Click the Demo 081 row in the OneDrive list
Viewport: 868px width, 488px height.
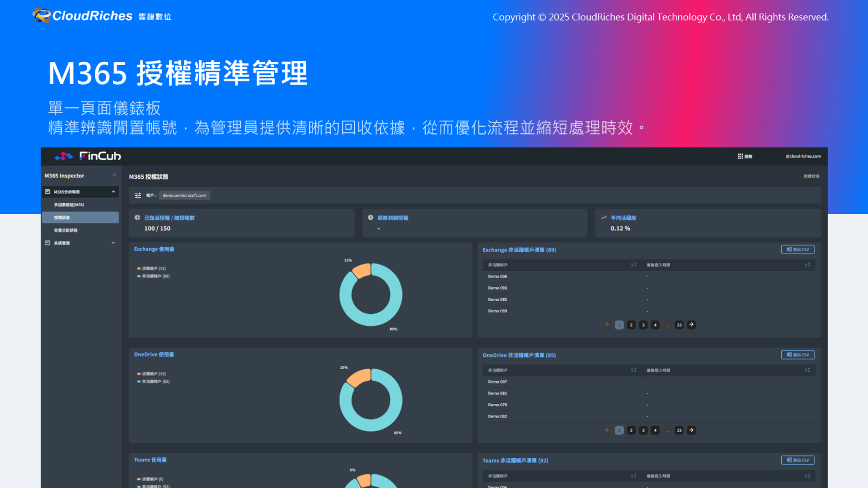tap(649, 393)
